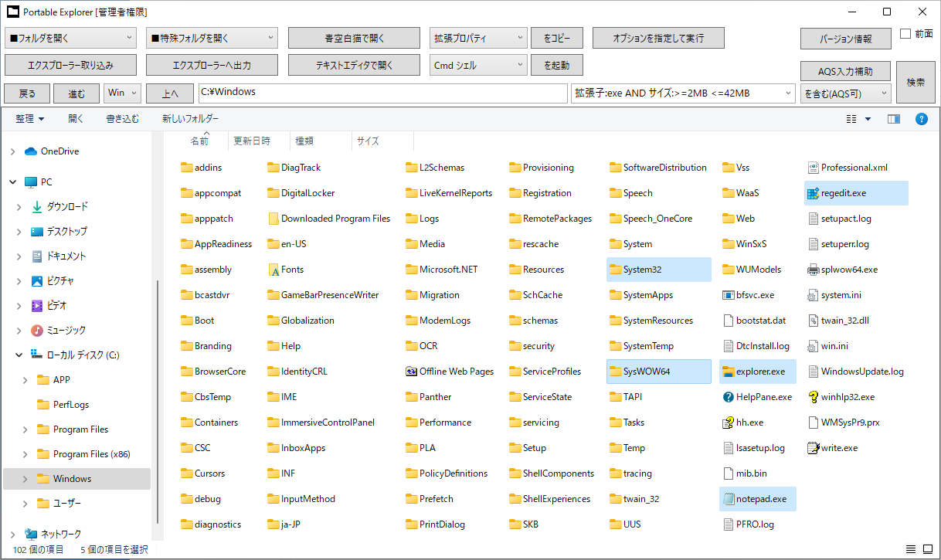
Task: Open the 拡張プロパティ dropdown
Action: click(x=478, y=37)
